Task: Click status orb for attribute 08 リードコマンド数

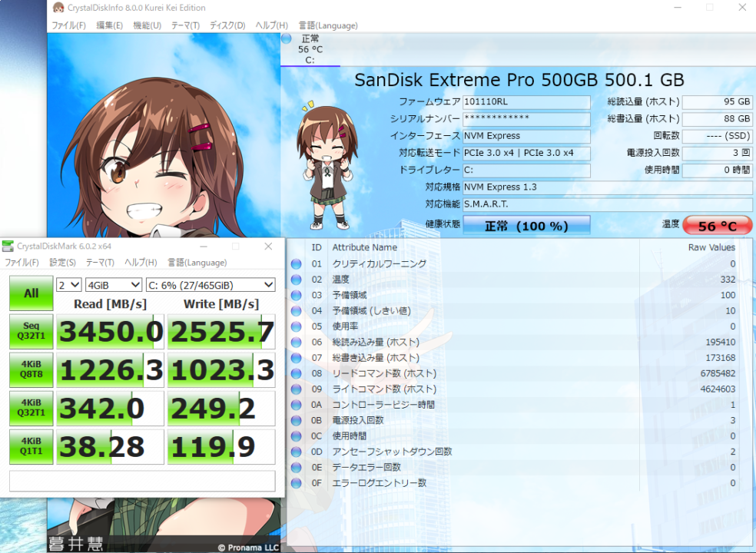Action: click(x=296, y=373)
